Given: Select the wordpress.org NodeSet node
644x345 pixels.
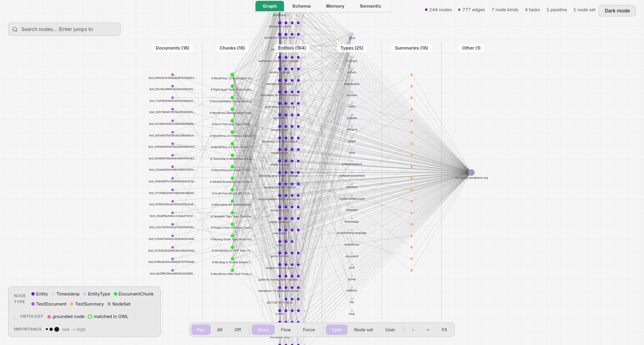Looking at the screenshot, I should click(471, 172).
